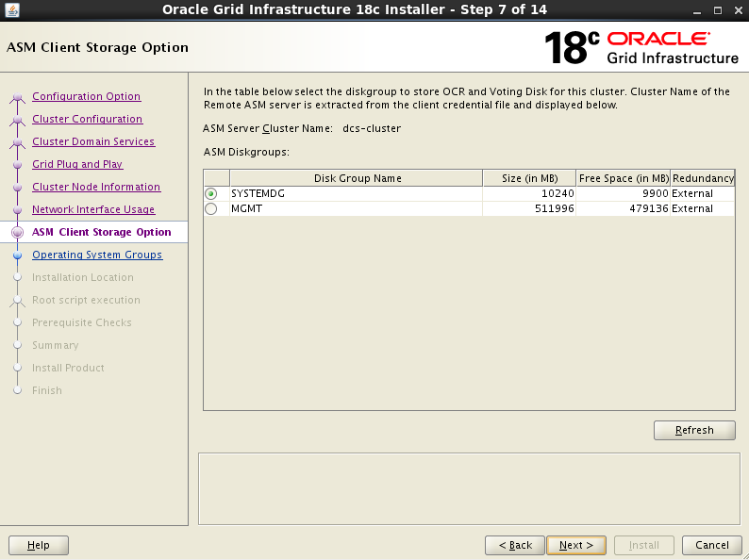Click the Cluster Domain Services step marker
The width and height of the screenshot is (749, 560).
point(18,142)
